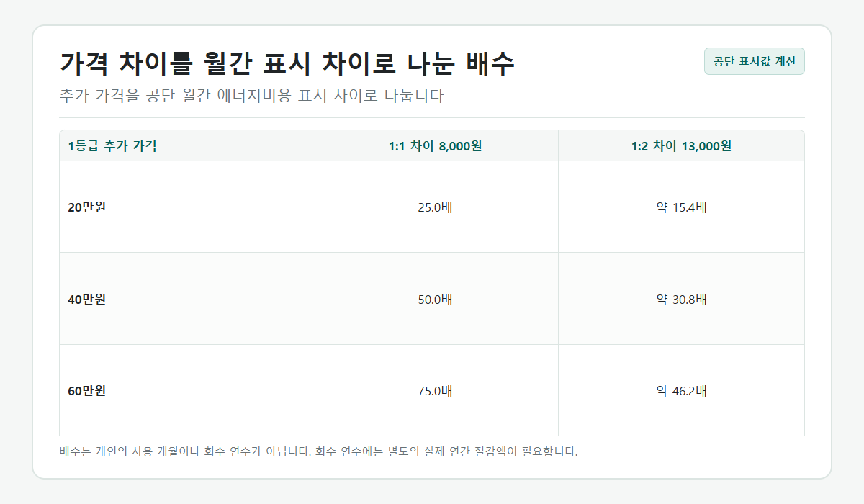Select the 1:1 차이 8,000원 column header

click(435, 146)
